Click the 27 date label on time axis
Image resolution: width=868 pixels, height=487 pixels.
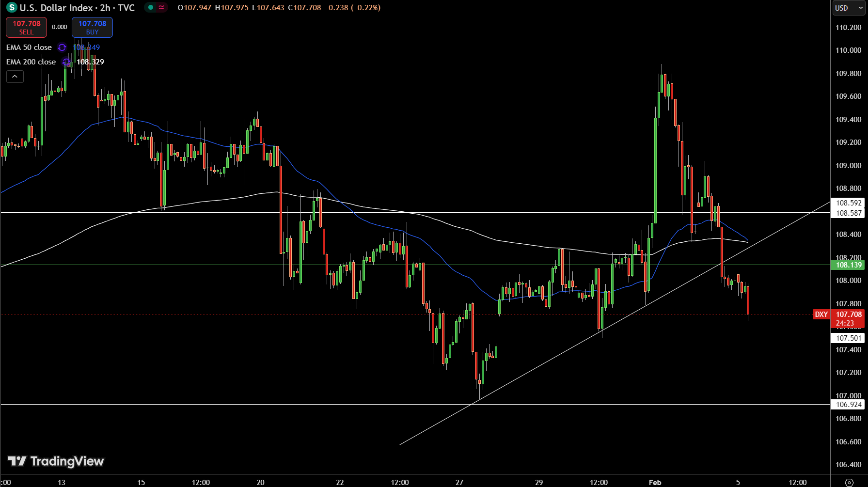[x=459, y=483]
